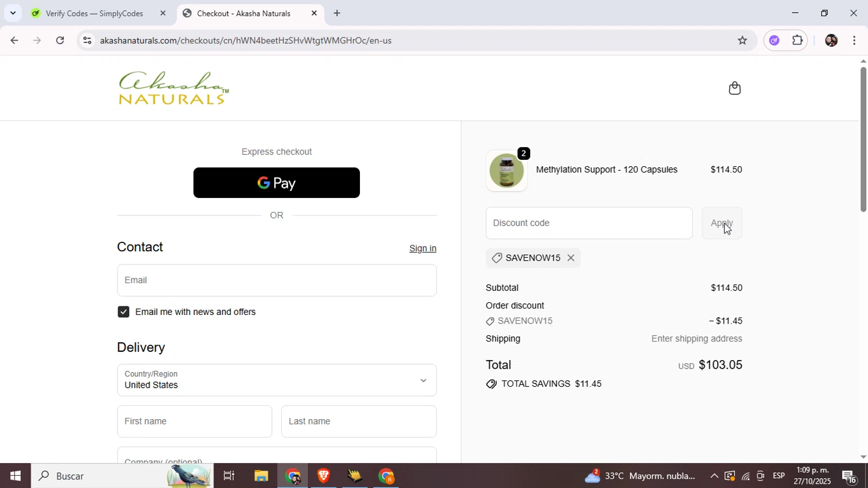
Task: Click the purple extension icon in toolbar
Action: pyautogui.click(x=774, y=41)
